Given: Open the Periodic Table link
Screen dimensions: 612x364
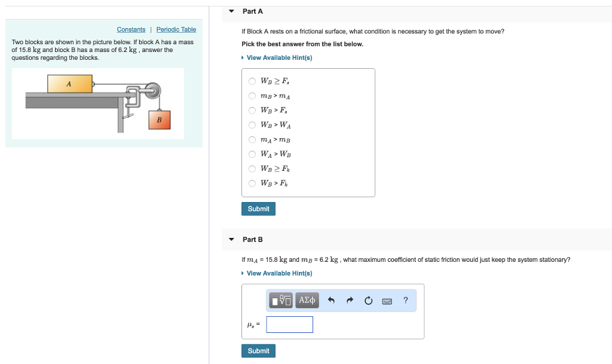Looking at the screenshot, I should click(176, 29).
